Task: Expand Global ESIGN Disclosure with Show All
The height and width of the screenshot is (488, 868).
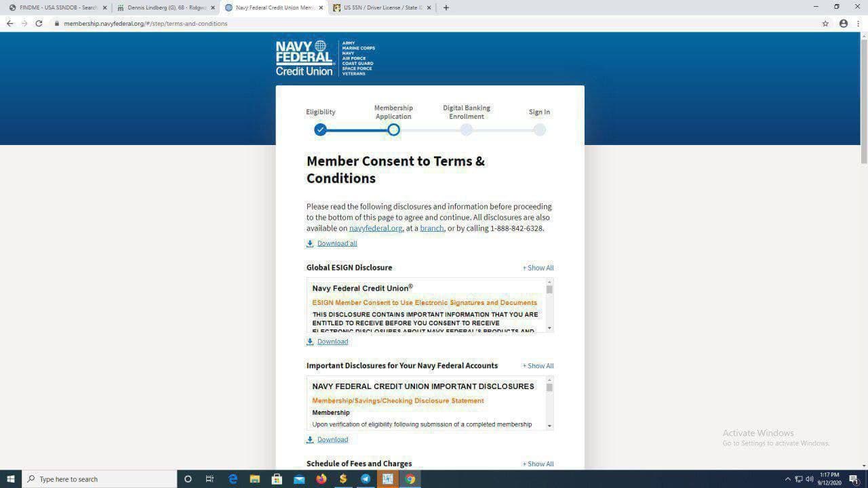Action: tap(538, 268)
